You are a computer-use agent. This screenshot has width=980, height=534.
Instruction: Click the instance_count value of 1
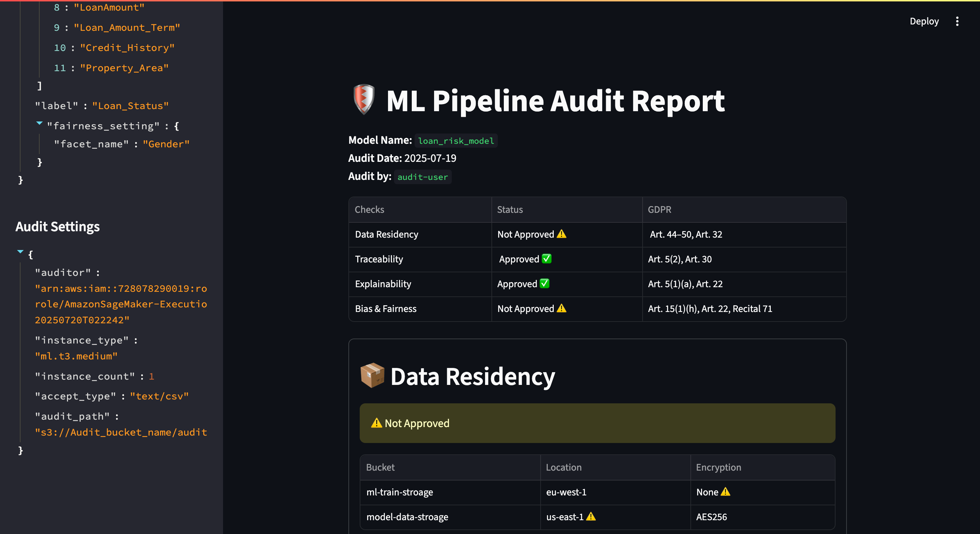[x=152, y=376]
